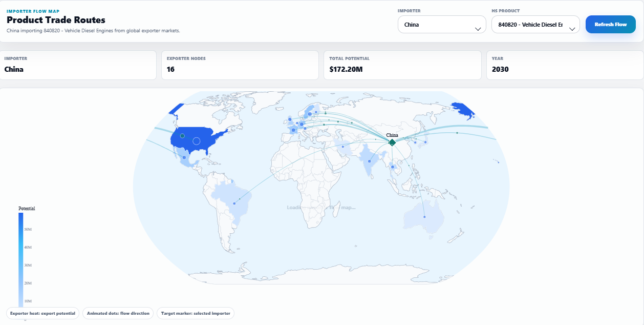Click the exporter node on Japan
644x325 pixels.
point(425,142)
